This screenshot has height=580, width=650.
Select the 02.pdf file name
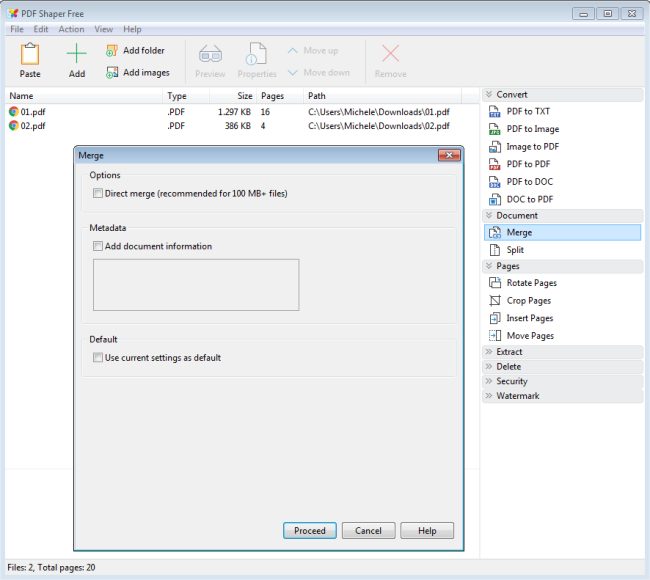[33, 126]
